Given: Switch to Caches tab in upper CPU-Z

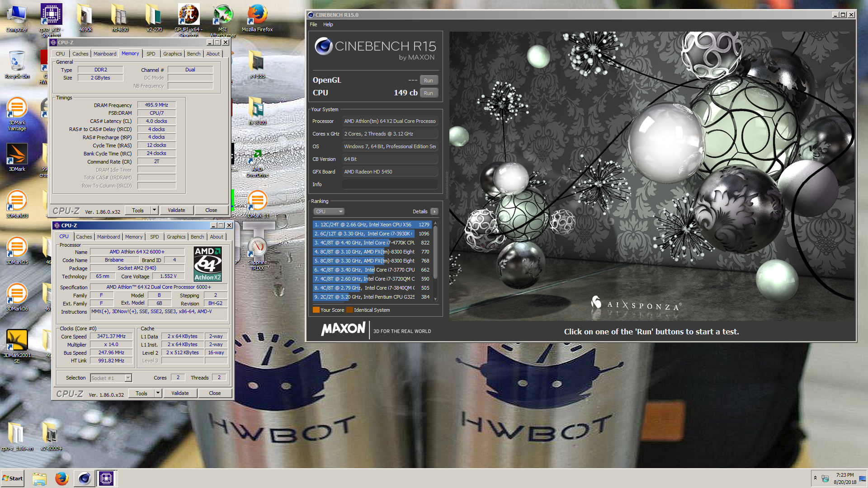Looking at the screenshot, I should 80,54.
